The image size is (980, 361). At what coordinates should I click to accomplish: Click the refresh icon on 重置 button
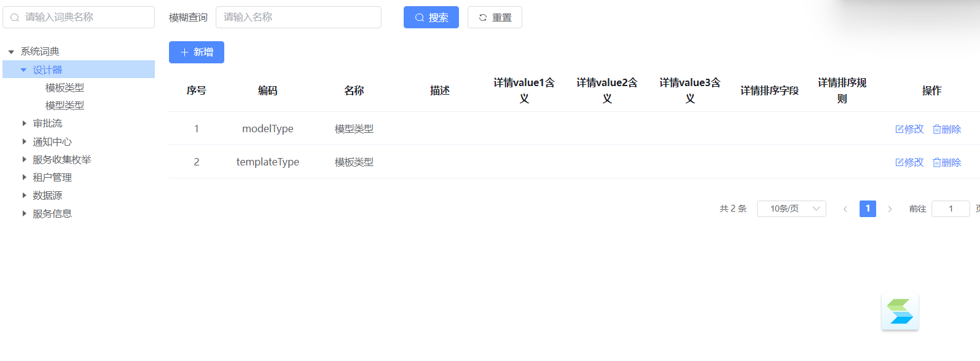click(x=483, y=18)
